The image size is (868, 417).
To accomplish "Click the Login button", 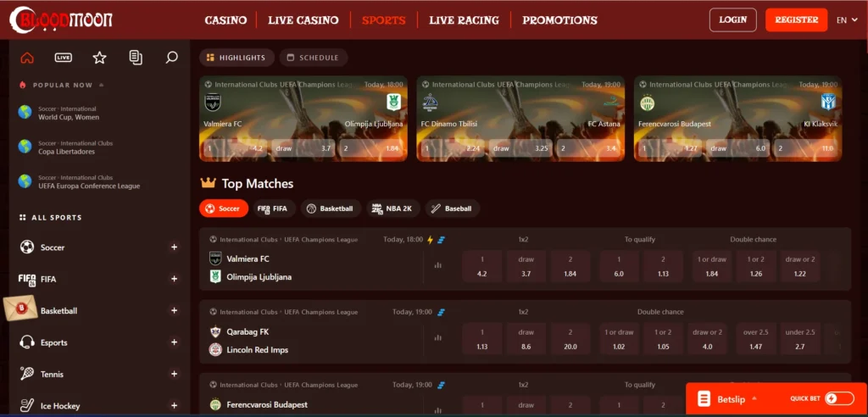I will coord(732,19).
